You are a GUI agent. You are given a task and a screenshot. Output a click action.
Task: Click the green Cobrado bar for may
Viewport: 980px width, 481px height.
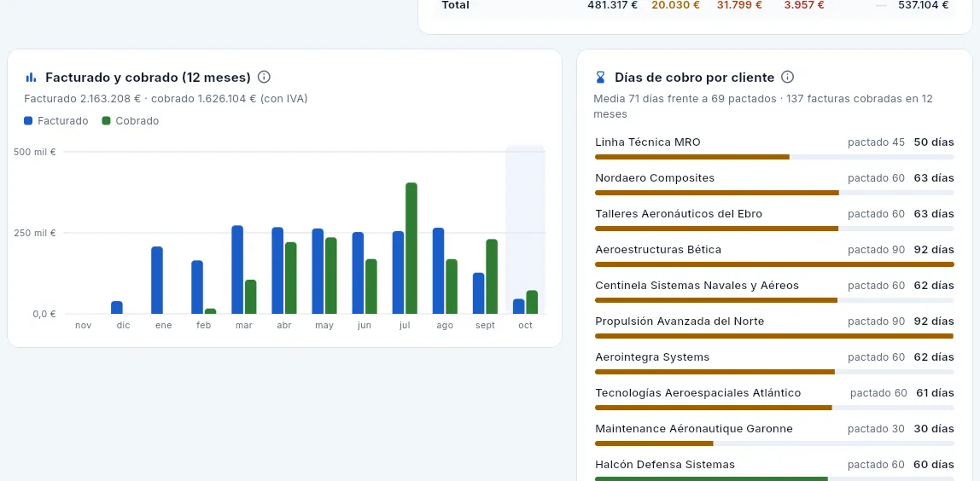point(330,275)
